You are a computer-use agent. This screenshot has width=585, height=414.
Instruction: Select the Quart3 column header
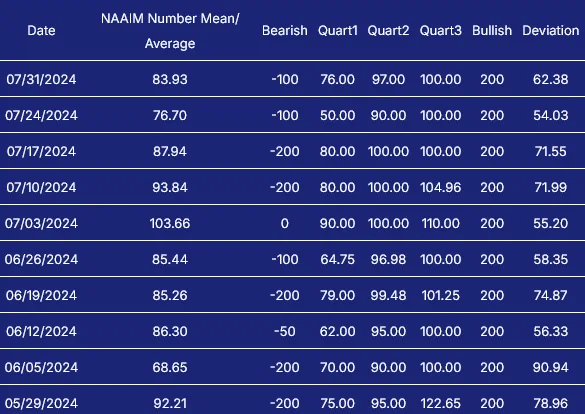(x=440, y=31)
